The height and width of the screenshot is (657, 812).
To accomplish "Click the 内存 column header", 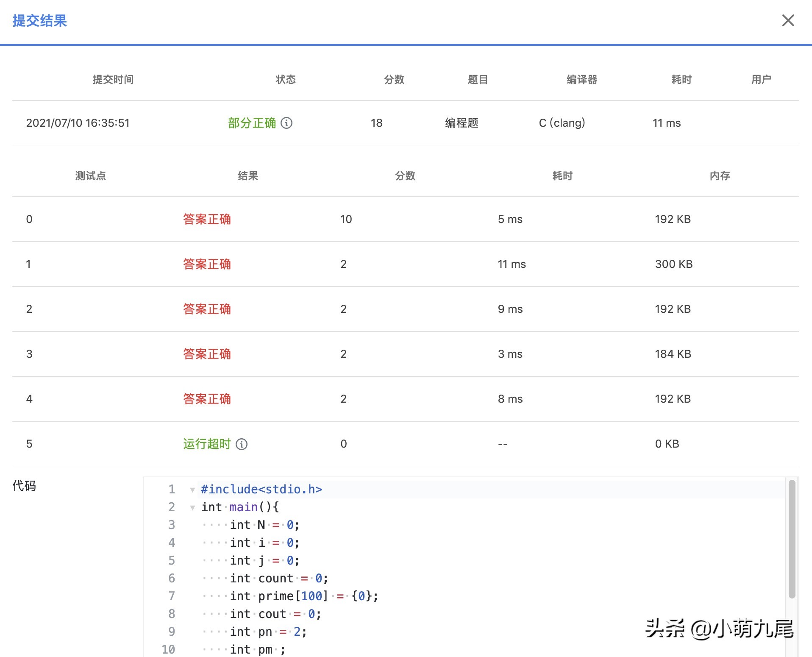I will pos(719,176).
